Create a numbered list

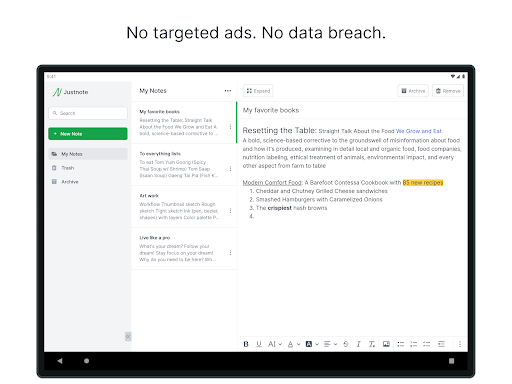(414, 344)
